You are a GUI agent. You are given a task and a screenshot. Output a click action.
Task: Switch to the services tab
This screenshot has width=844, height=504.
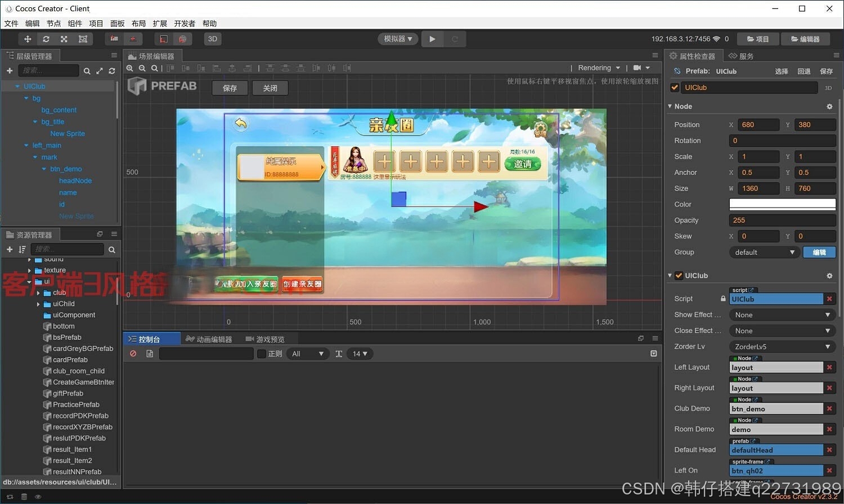click(741, 56)
